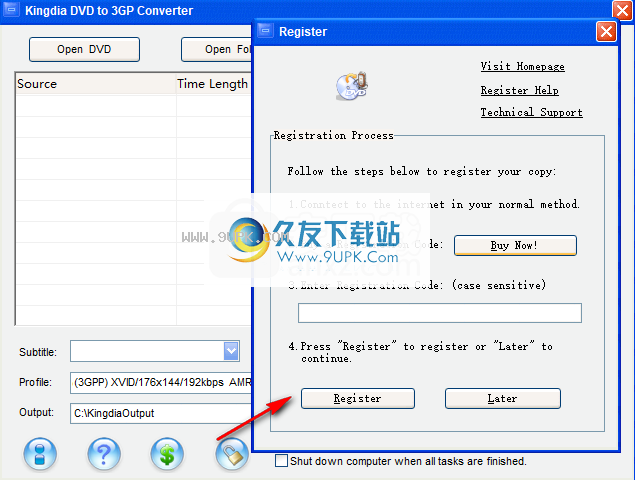The width and height of the screenshot is (635, 480).
Task: Click the registration code input field
Action: coord(440,313)
